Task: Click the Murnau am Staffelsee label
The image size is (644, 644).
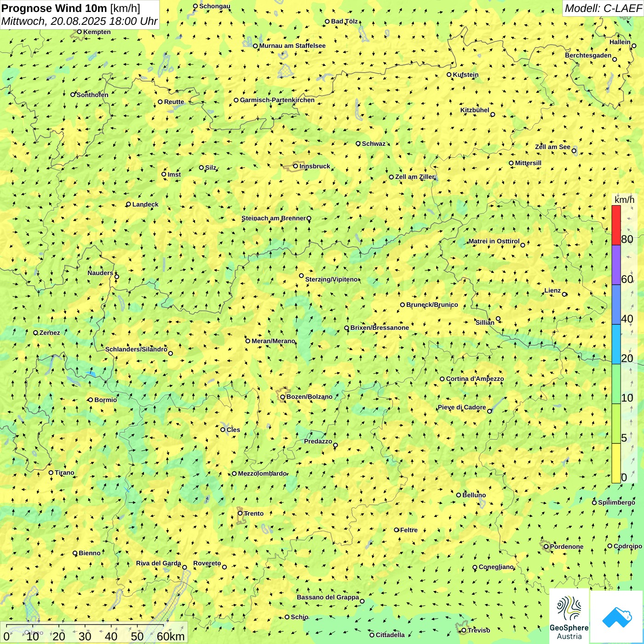Action: click(x=292, y=46)
